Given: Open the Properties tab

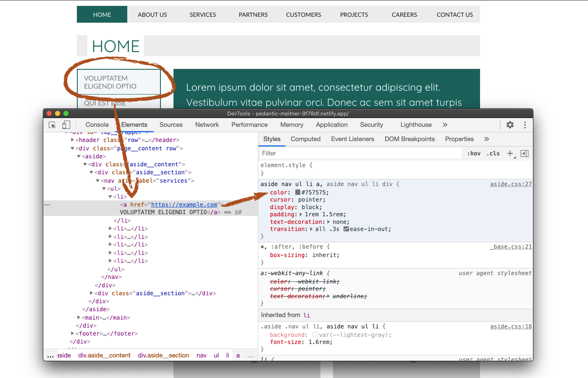Looking at the screenshot, I should [x=459, y=139].
